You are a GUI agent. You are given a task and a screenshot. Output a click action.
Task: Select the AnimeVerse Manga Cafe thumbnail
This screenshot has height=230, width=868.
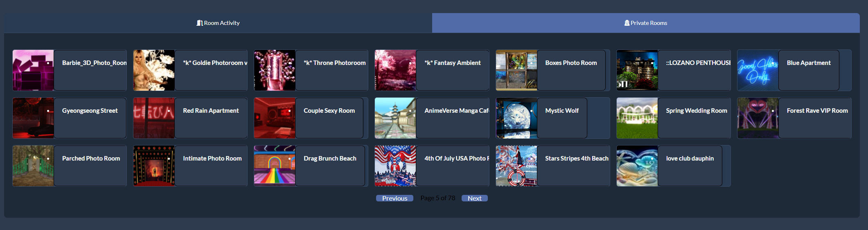tap(395, 118)
